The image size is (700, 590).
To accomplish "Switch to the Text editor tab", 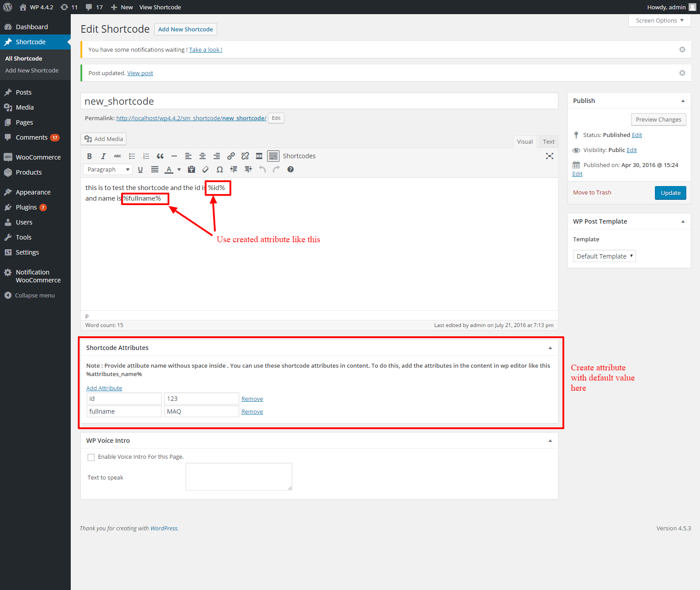I will 549,141.
